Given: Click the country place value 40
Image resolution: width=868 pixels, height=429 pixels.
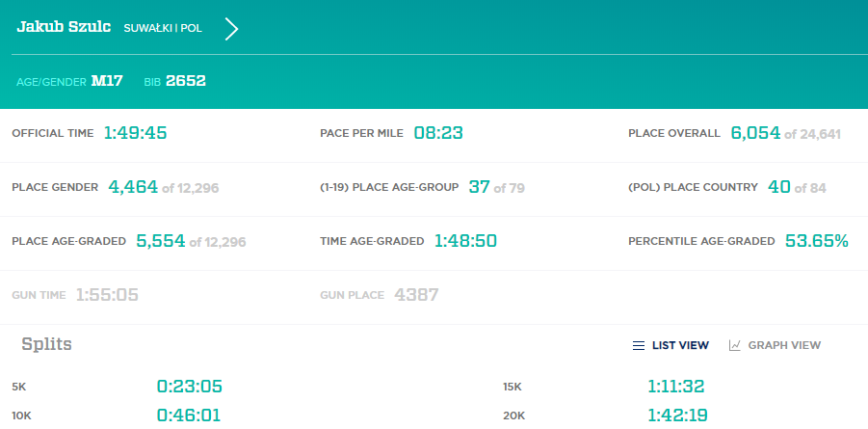Looking at the screenshot, I should 779,187.
